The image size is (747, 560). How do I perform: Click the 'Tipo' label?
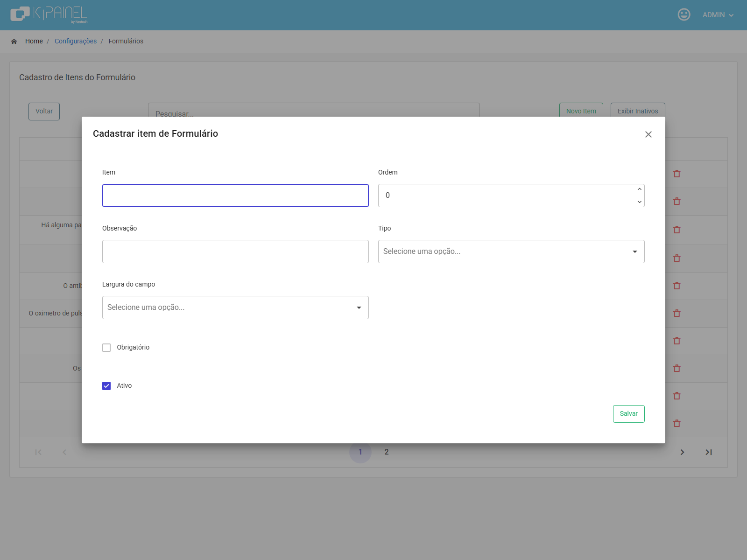click(x=384, y=228)
